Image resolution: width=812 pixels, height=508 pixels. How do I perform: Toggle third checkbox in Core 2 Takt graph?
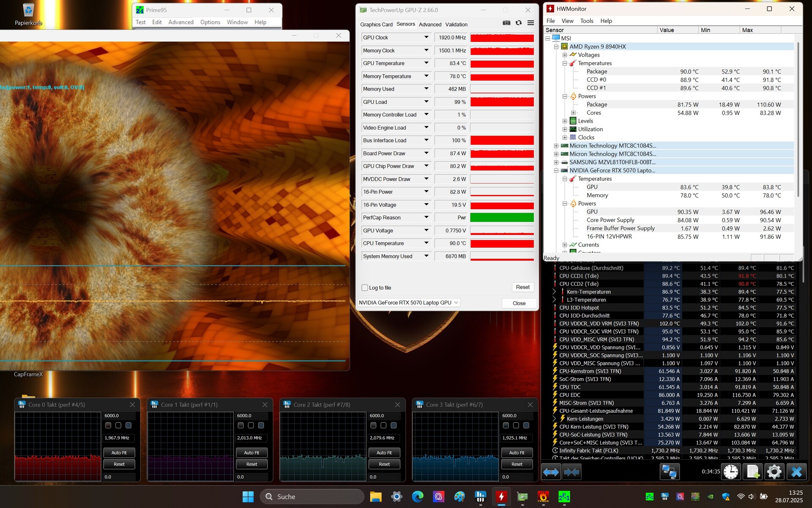point(394,425)
